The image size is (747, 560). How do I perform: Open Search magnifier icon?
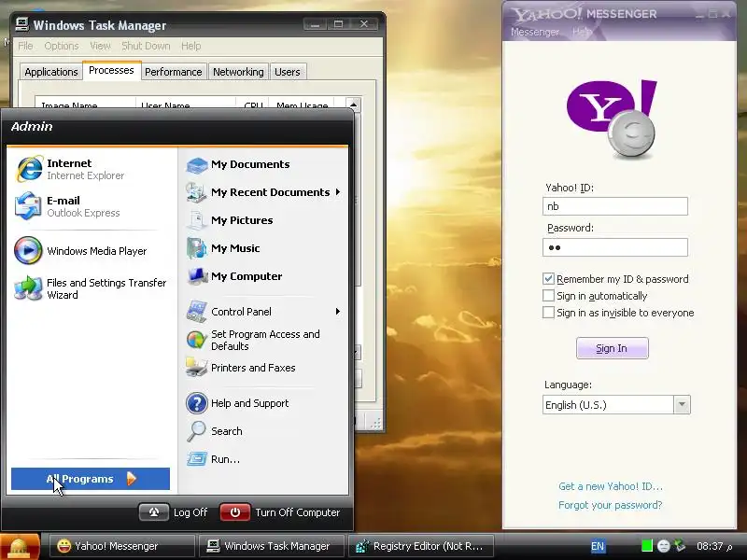[x=196, y=431]
